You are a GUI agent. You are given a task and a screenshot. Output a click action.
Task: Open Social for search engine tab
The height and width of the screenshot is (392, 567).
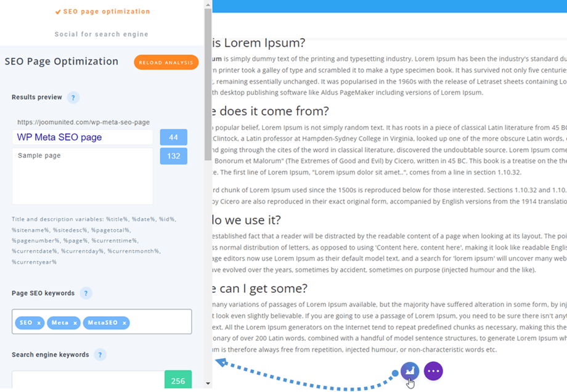(x=101, y=35)
